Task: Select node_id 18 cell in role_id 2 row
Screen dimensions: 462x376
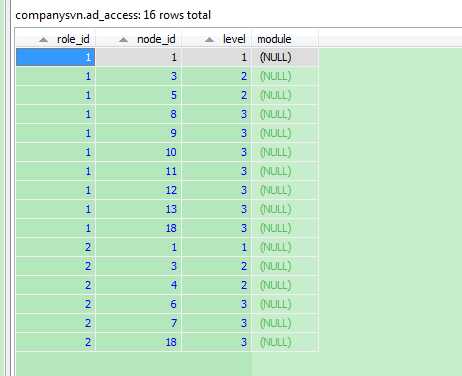Action: click(x=139, y=342)
